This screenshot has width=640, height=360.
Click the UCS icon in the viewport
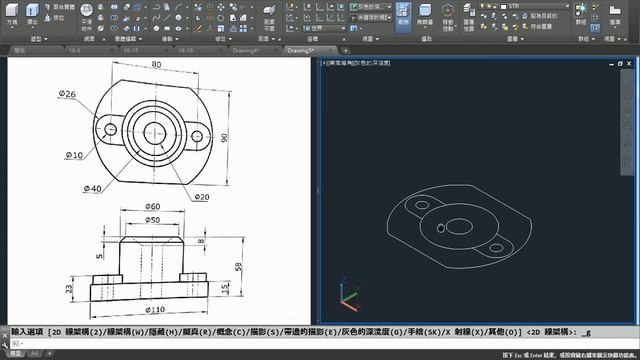[350, 295]
